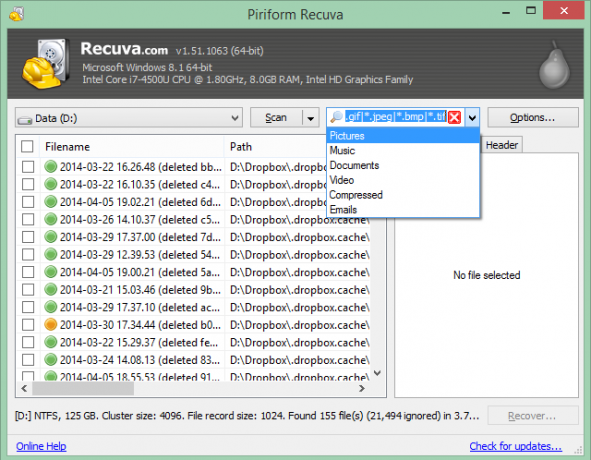591x460 pixels.
Task: Click the magnifier icon in filter box
Action: (336, 117)
